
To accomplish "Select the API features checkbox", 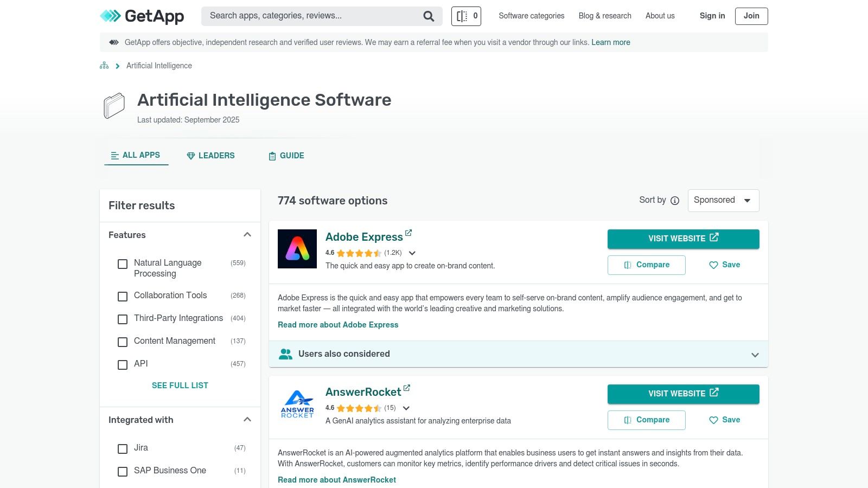I will click(122, 364).
